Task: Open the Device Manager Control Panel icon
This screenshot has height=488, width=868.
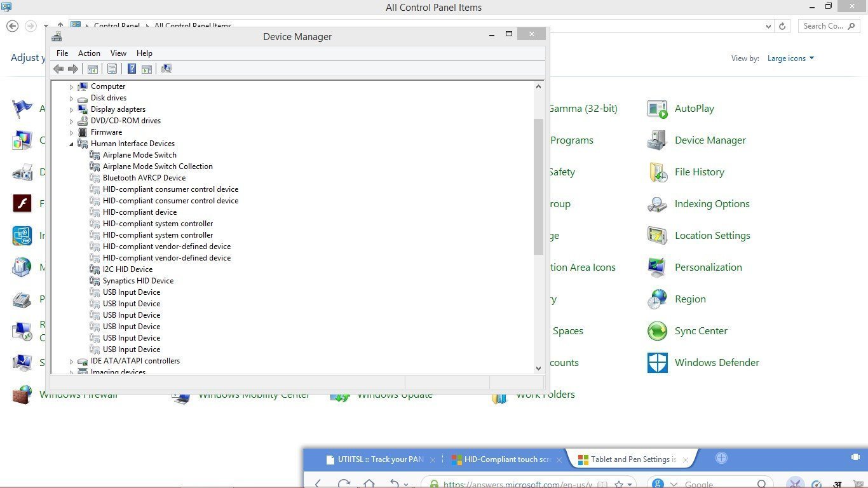Action: pos(657,140)
